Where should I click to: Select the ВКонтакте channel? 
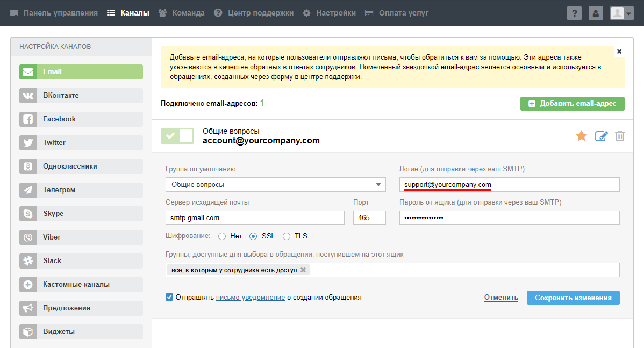coord(81,96)
